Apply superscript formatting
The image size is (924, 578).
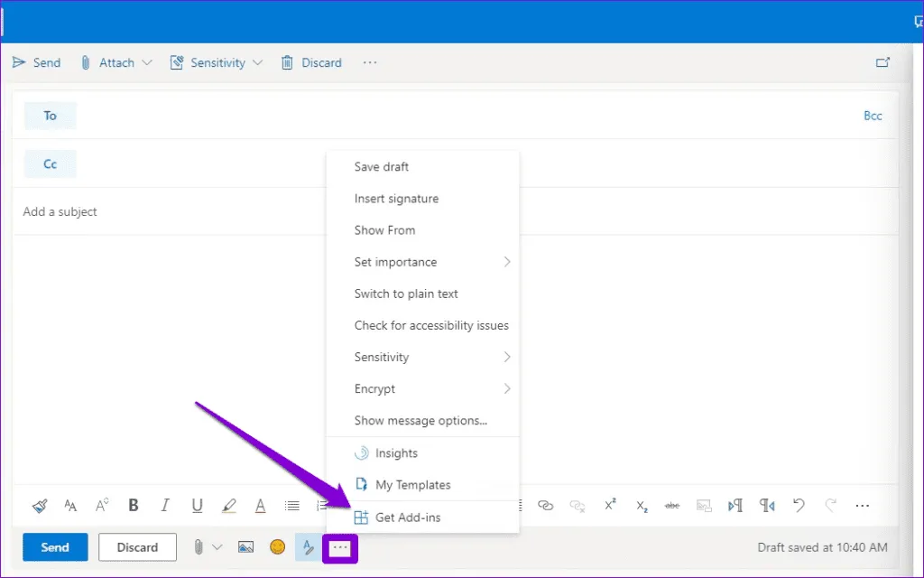[610, 506]
